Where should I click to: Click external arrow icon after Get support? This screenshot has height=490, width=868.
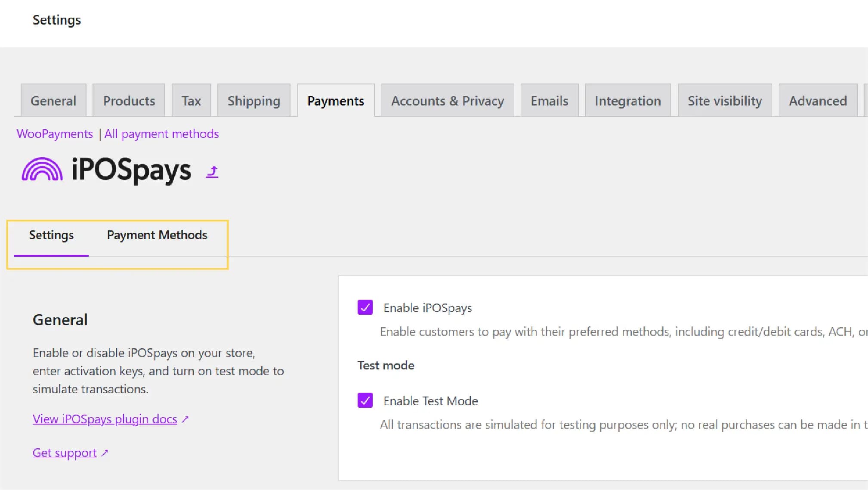coord(105,453)
